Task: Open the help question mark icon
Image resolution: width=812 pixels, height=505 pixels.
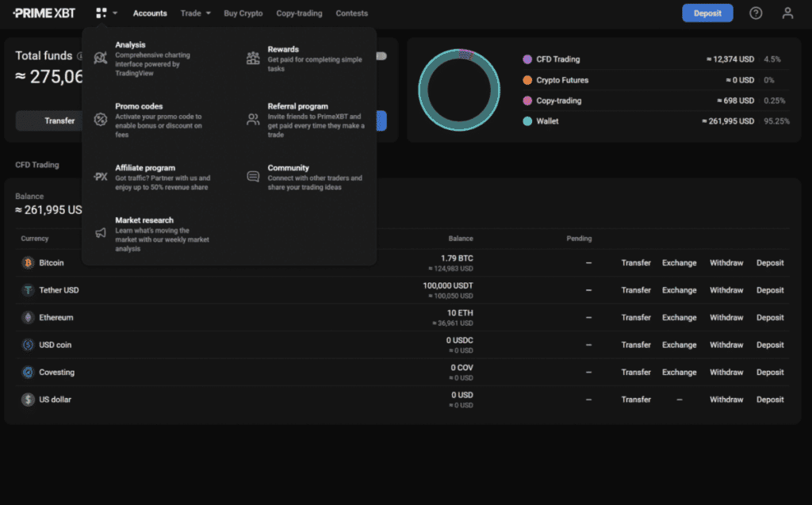Action: coord(756,13)
